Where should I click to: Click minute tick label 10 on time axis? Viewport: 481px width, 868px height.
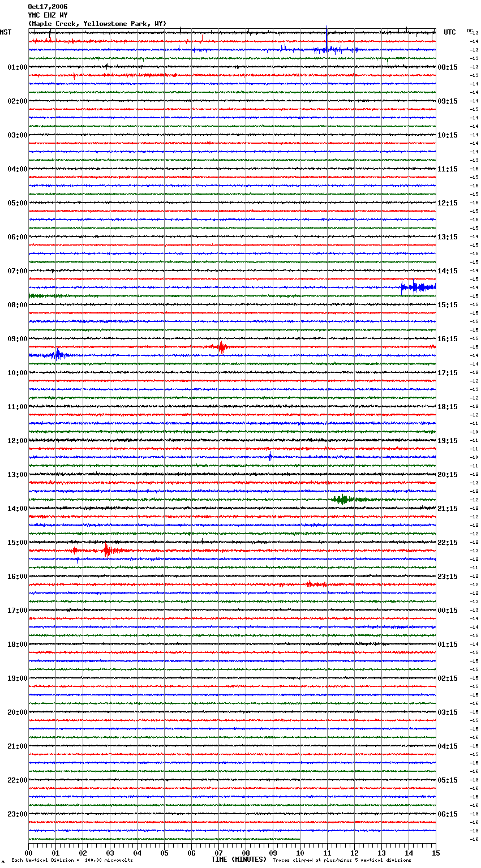click(300, 853)
